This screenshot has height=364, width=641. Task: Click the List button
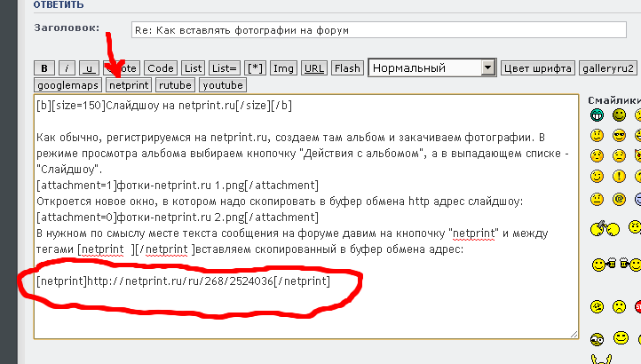point(194,68)
